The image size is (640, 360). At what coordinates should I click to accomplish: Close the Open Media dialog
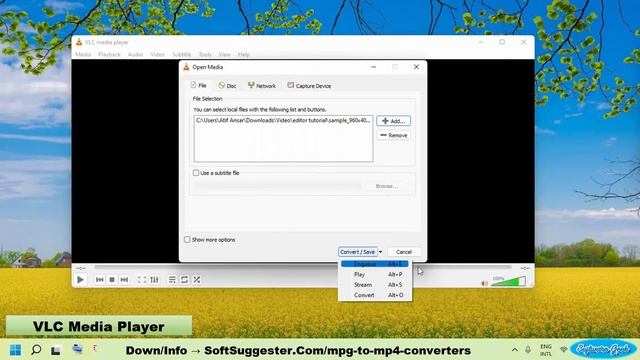(416, 67)
